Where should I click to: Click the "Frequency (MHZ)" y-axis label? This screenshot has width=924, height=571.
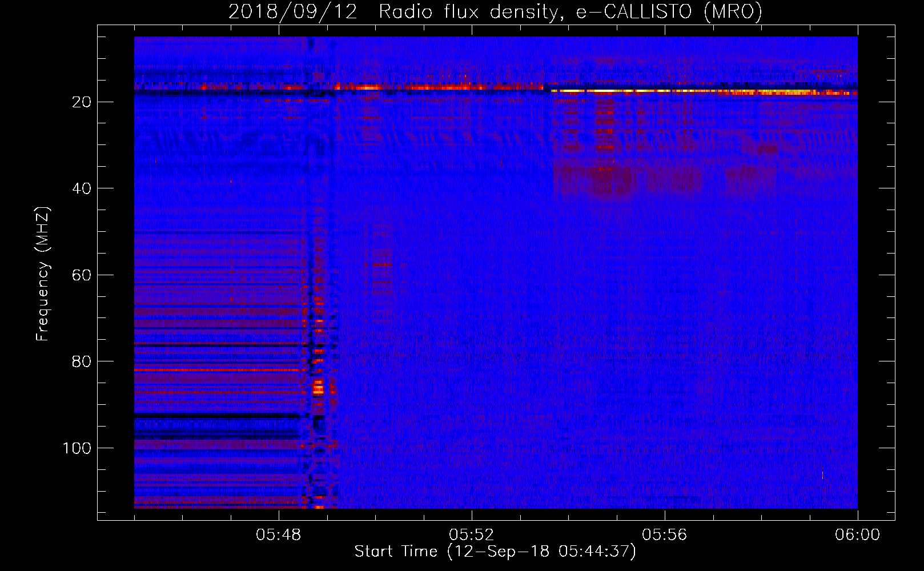tap(43, 274)
